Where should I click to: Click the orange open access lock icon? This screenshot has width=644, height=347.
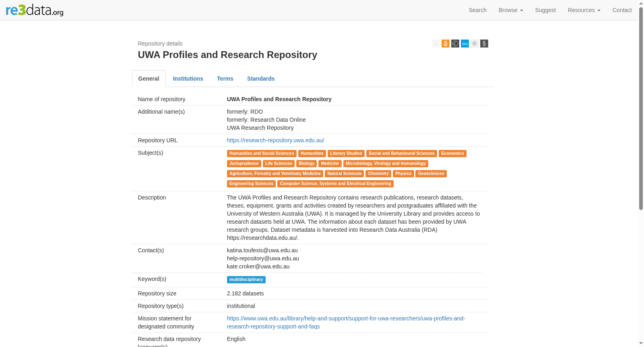(x=446, y=44)
